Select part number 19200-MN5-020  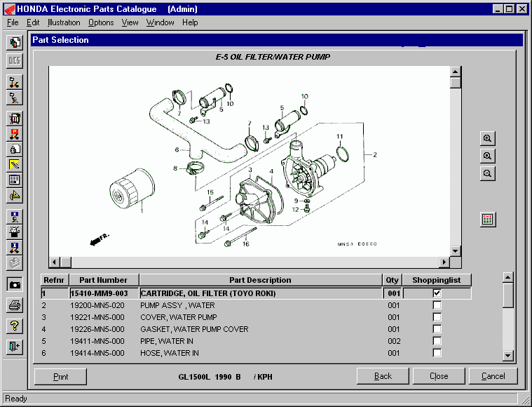coord(97,305)
